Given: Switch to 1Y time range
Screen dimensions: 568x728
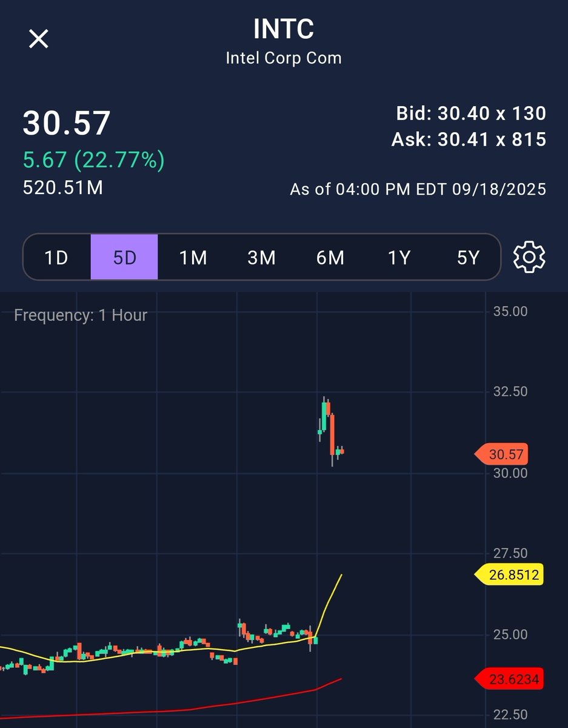Looking at the screenshot, I should (x=399, y=257).
